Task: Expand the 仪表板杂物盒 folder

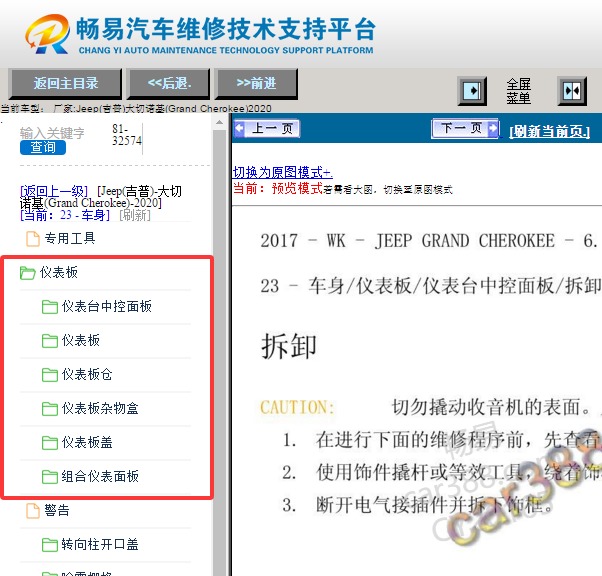Action: click(x=100, y=408)
